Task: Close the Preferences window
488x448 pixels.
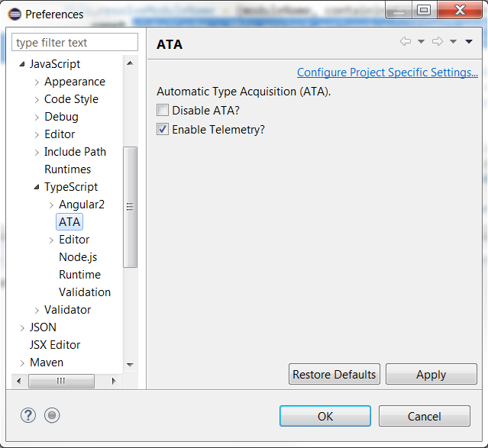Action: pyautogui.click(x=460, y=10)
